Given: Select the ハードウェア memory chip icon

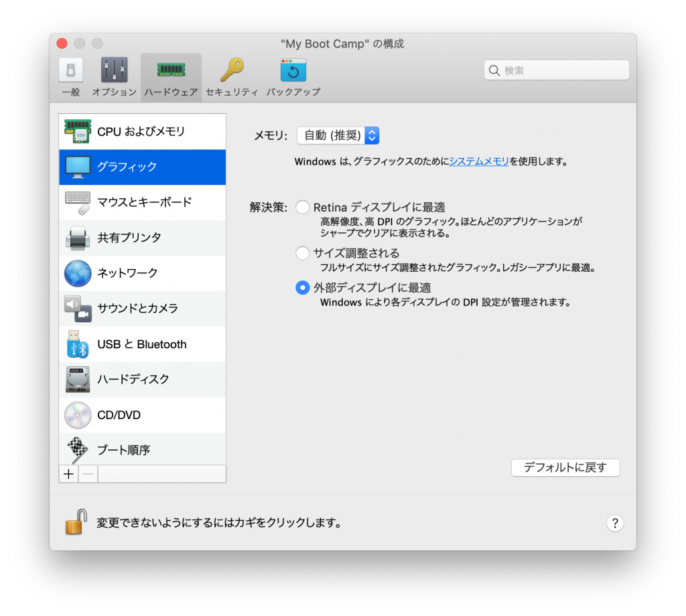Looking at the screenshot, I should (x=171, y=70).
